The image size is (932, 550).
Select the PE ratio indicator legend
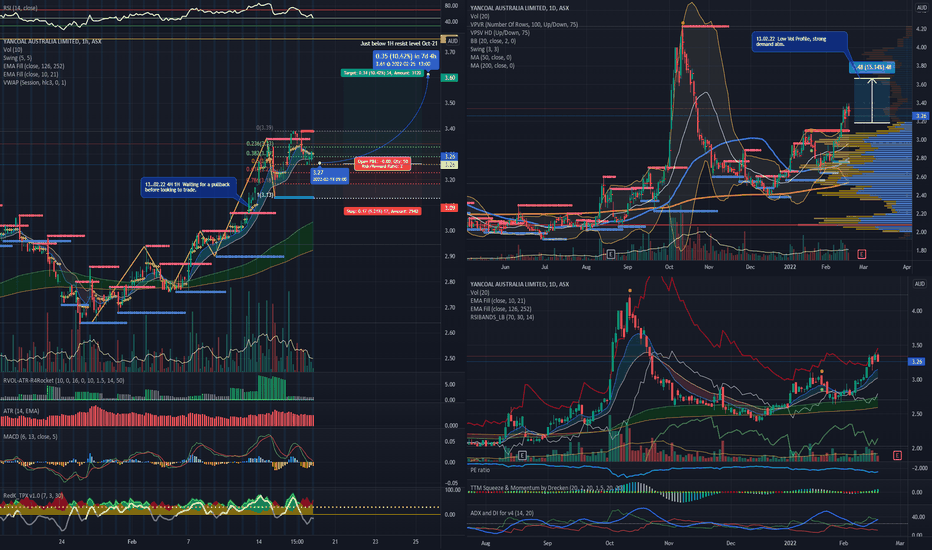coord(480,470)
